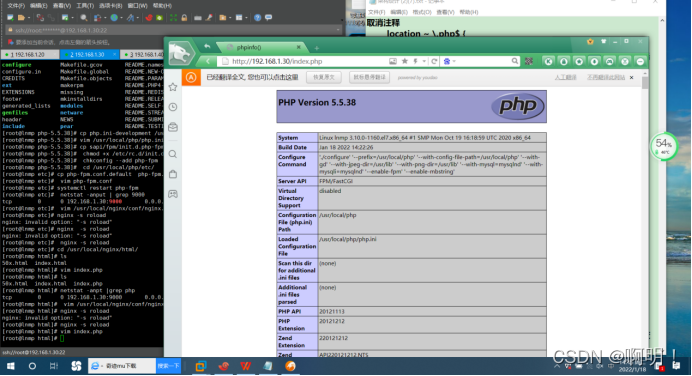This screenshot has width=692, height=376.
Task: Click the bookmark star in the address bar
Action: pos(405,61)
